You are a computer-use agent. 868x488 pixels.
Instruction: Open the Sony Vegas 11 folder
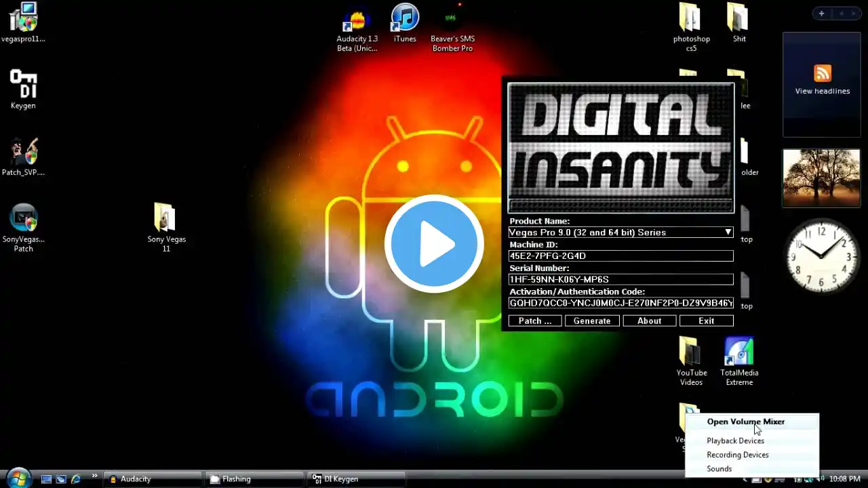(166, 228)
